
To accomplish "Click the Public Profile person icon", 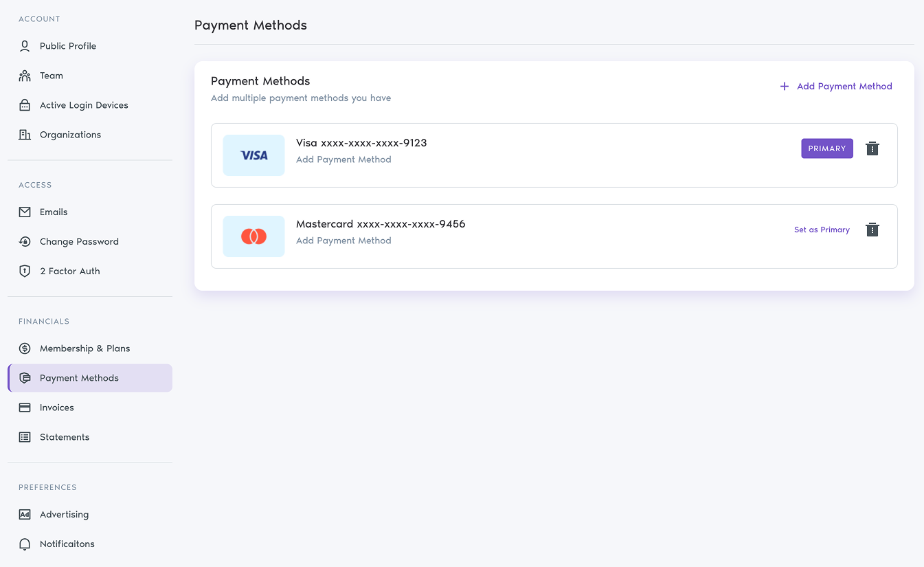I will [25, 45].
